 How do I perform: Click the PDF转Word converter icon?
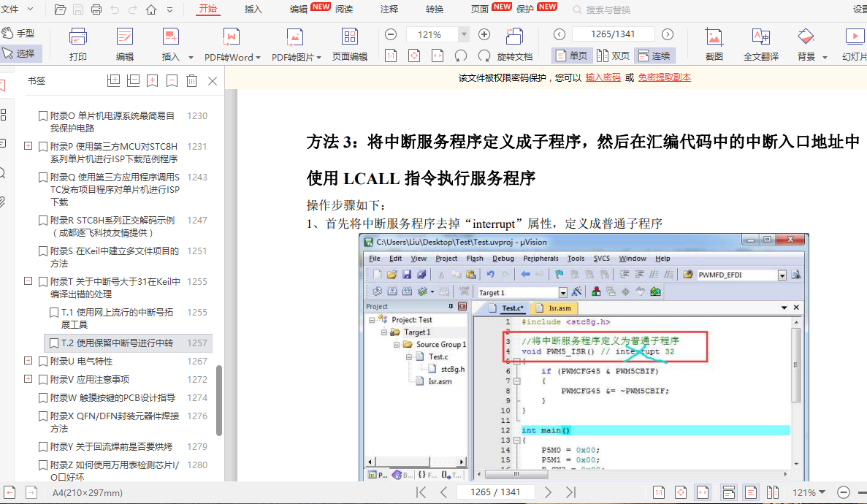tap(231, 37)
